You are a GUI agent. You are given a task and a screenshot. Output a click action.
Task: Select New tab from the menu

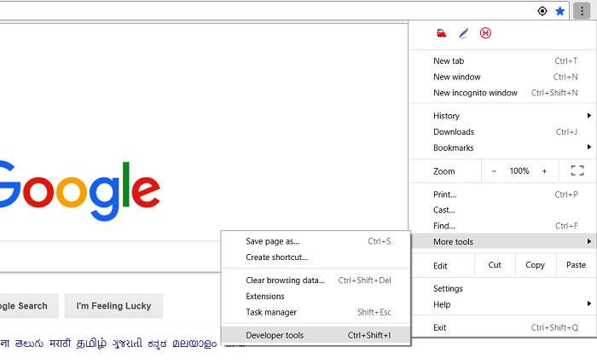tap(503, 61)
